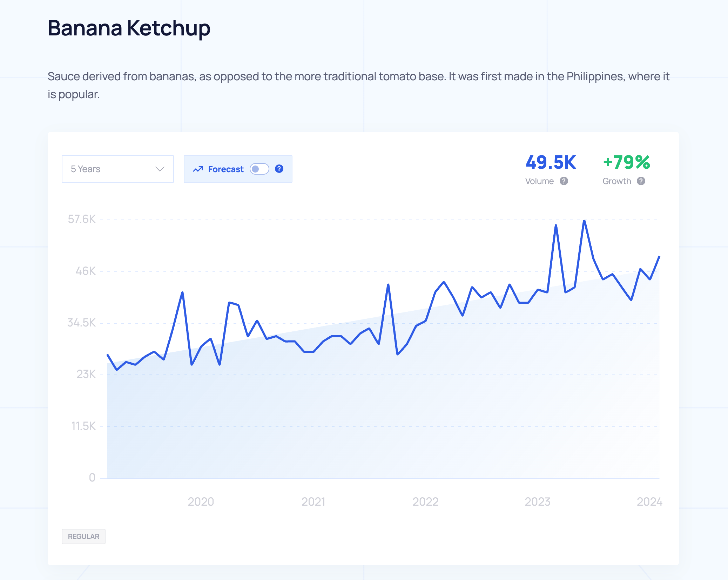Click the Forecast trending arrow icon
Viewport: 728px width, 580px height.
click(x=198, y=169)
